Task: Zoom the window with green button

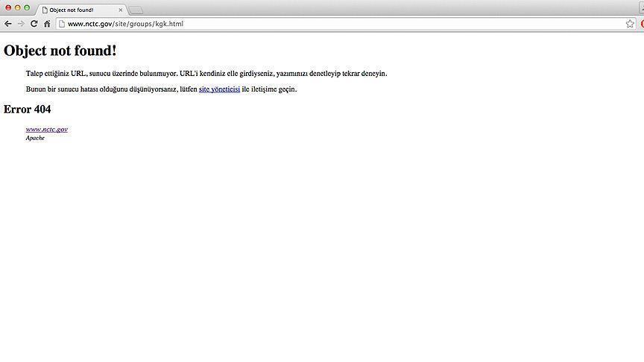Action: click(27, 7)
